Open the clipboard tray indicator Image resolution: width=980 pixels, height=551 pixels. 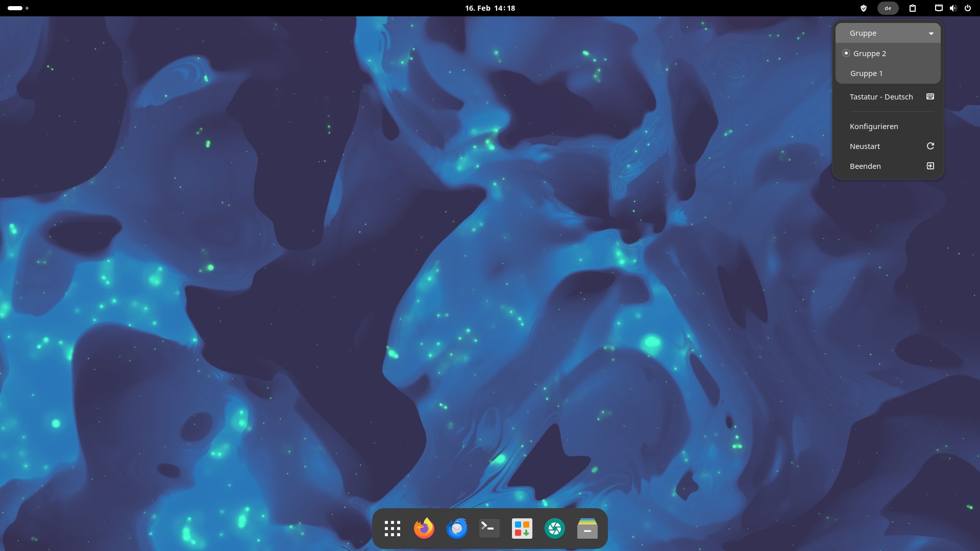913,8
